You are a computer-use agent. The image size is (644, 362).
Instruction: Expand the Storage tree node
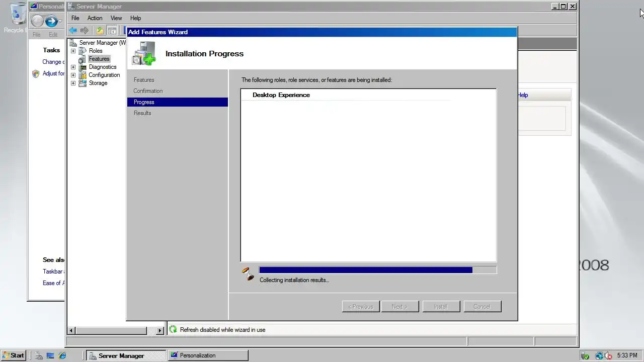point(73,83)
